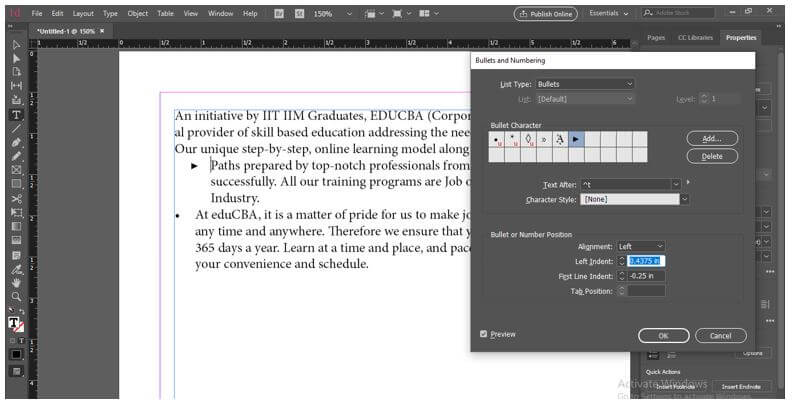Open the Object menu

pos(137,14)
